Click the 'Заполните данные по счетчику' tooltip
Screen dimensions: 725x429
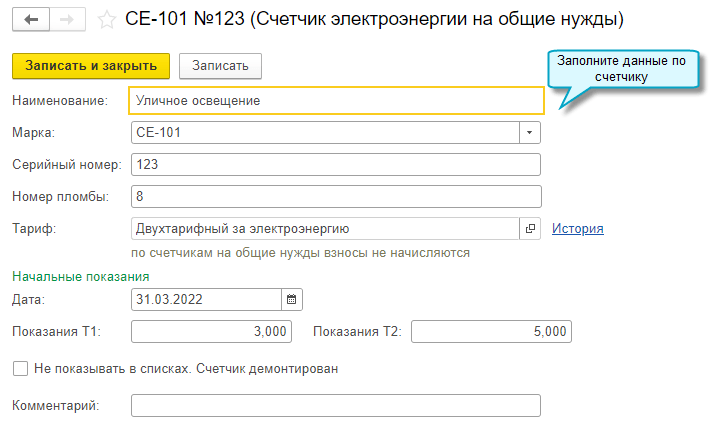point(621,68)
